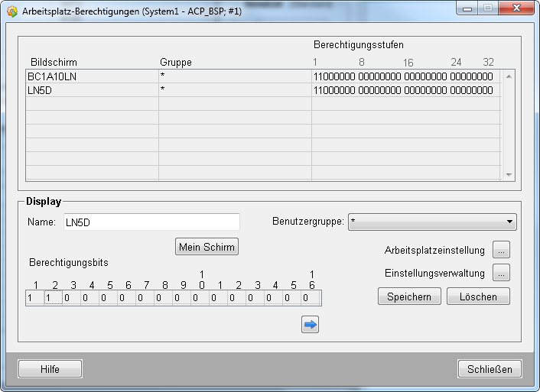
Task: Delete the entry with Löschen button
Action: [x=478, y=296]
